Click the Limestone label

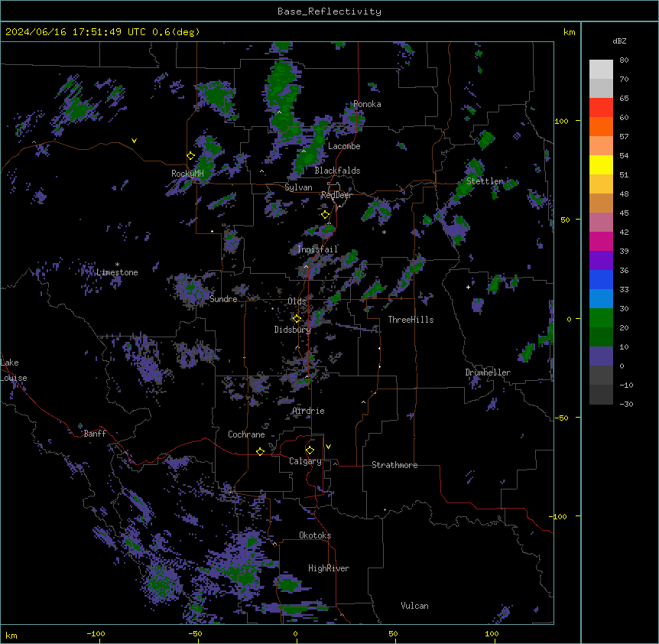117,272
